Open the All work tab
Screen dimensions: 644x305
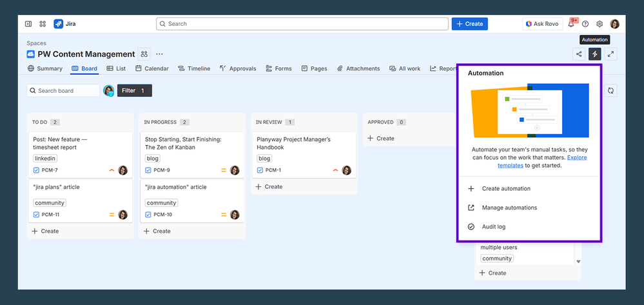click(x=405, y=68)
